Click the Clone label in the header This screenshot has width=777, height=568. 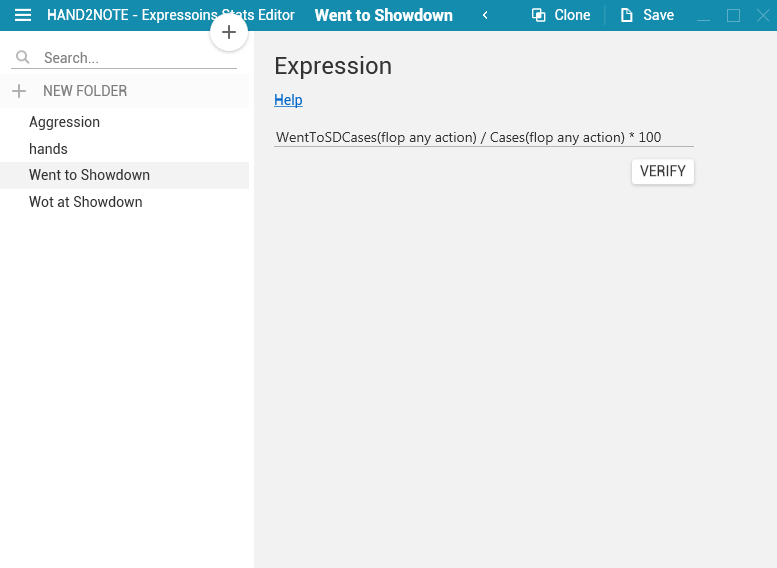(572, 15)
